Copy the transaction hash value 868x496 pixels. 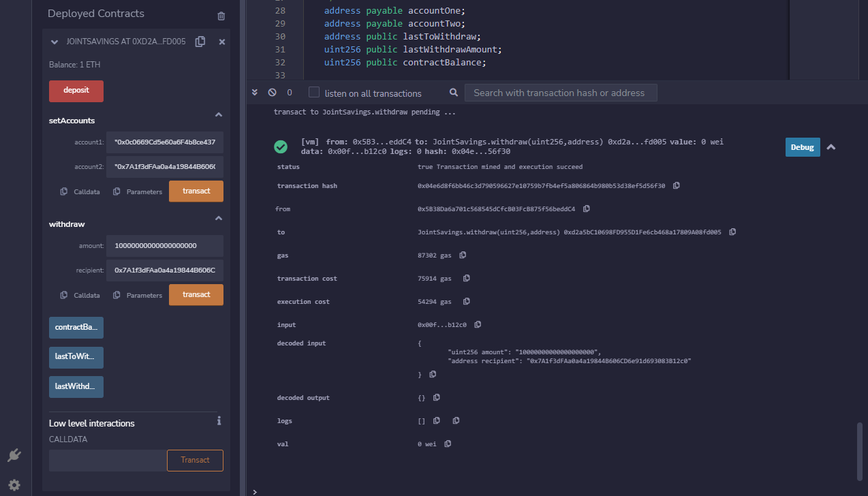677,185
